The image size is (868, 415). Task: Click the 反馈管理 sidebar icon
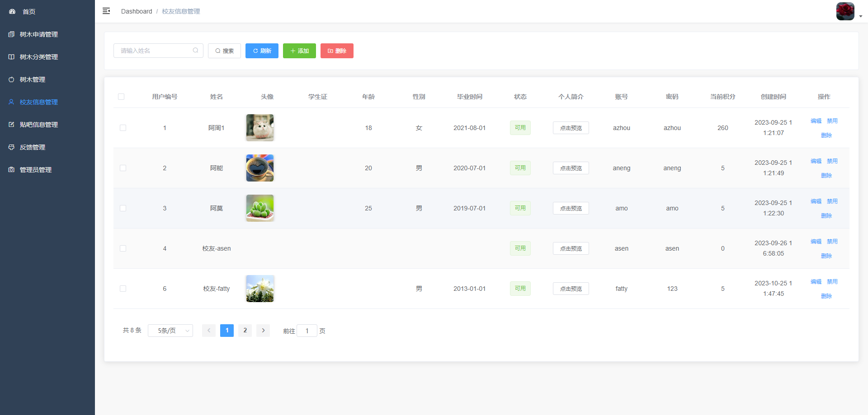coord(11,147)
